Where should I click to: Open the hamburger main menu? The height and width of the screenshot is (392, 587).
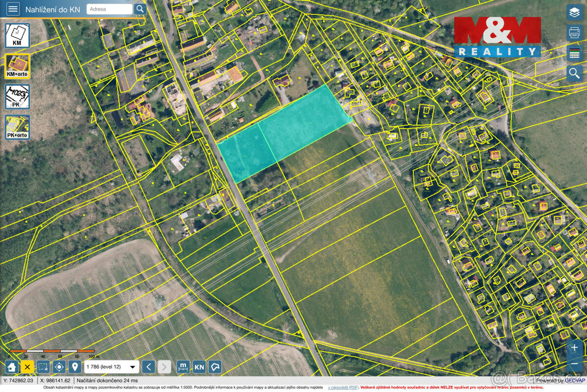(x=13, y=9)
